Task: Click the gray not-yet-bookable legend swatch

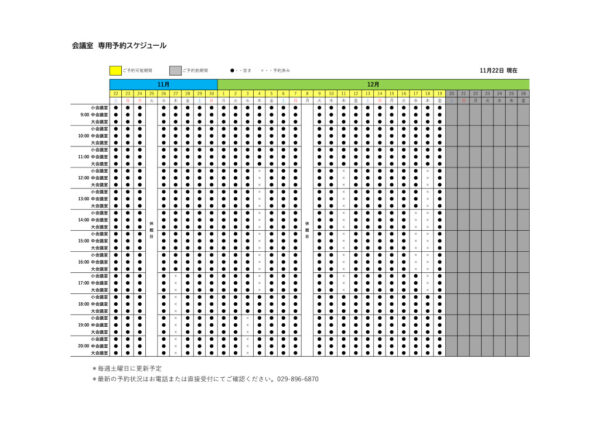Action: tap(175, 71)
